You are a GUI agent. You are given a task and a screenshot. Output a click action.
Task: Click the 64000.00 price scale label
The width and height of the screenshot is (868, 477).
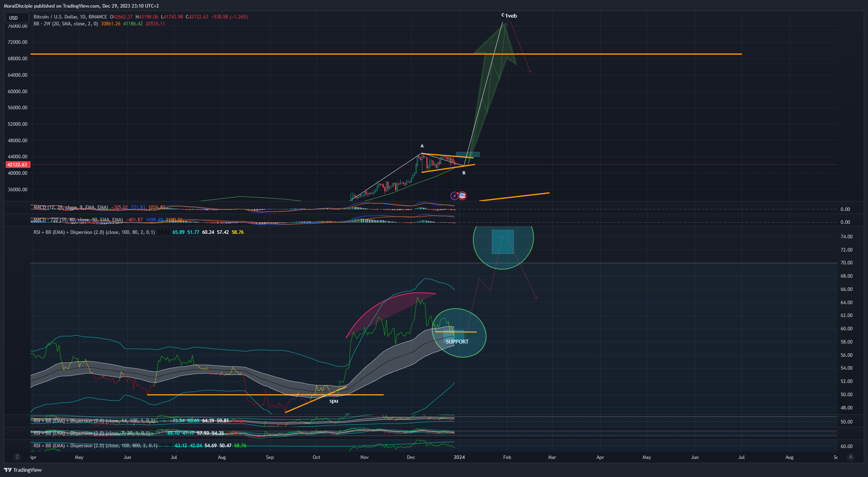[x=18, y=75]
